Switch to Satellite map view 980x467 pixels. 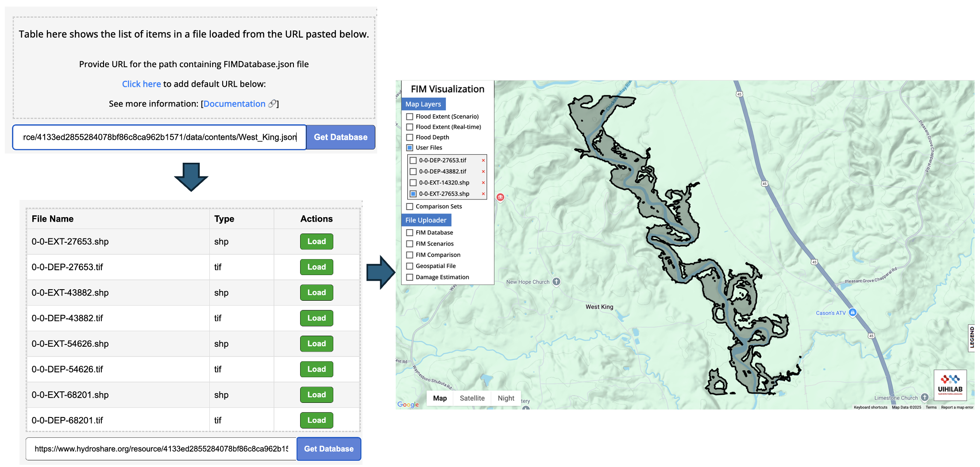click(472, 398)
